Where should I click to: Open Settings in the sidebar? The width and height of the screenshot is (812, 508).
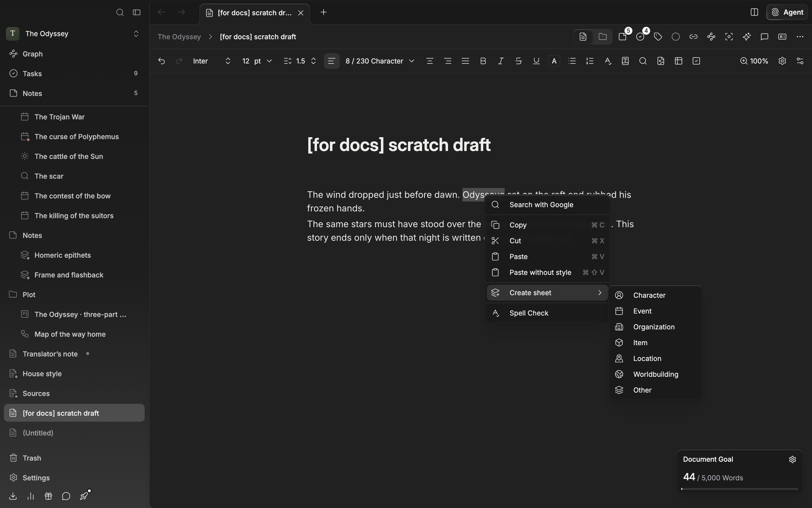tap(74, 478)
